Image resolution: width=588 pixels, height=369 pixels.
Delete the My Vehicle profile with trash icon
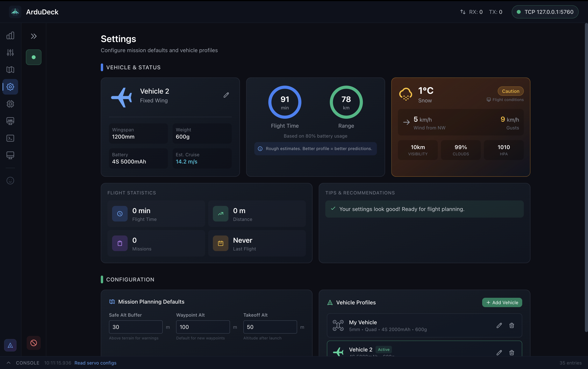pos(512,326)
